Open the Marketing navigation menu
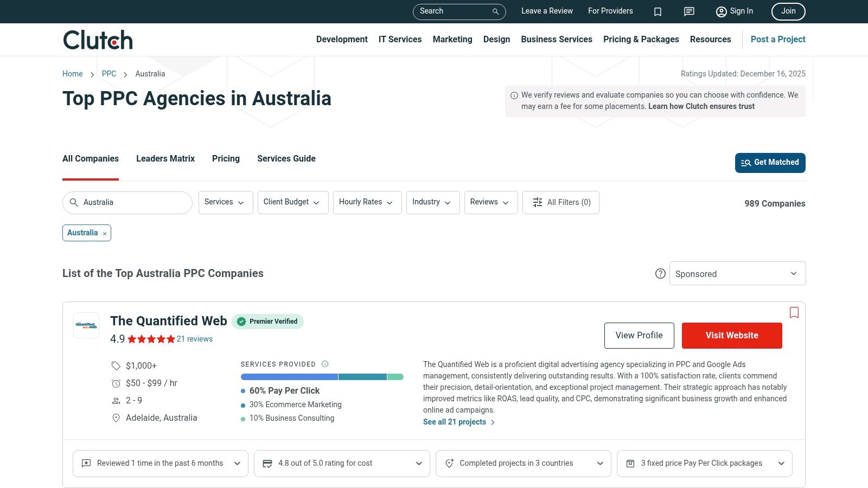The height and width of the screenshot is (488, 868). coord(452,39)
